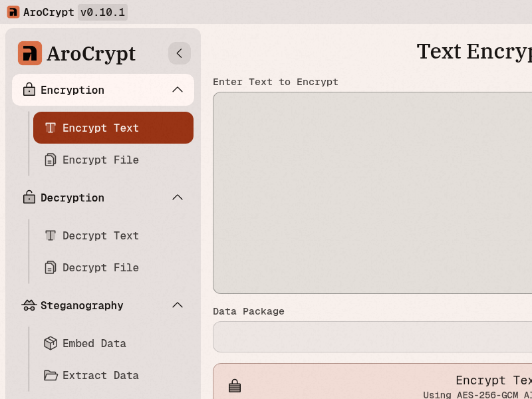Open the Encrypt File page
Screen dimensions: 532x399
(113, 160)
